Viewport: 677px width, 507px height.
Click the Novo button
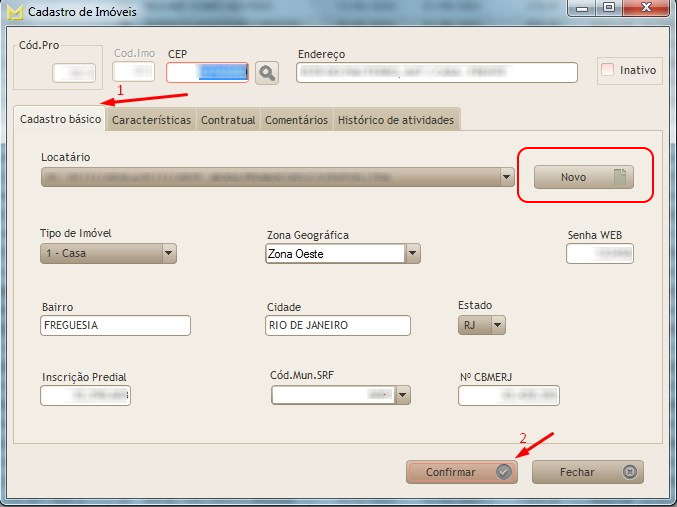584,177
